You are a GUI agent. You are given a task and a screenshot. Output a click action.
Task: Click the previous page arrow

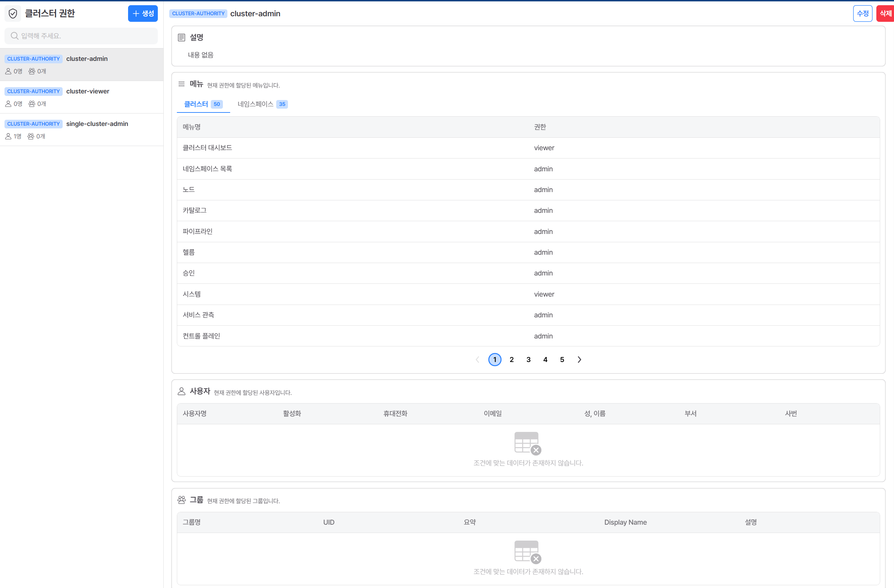[x=478, y=360]
